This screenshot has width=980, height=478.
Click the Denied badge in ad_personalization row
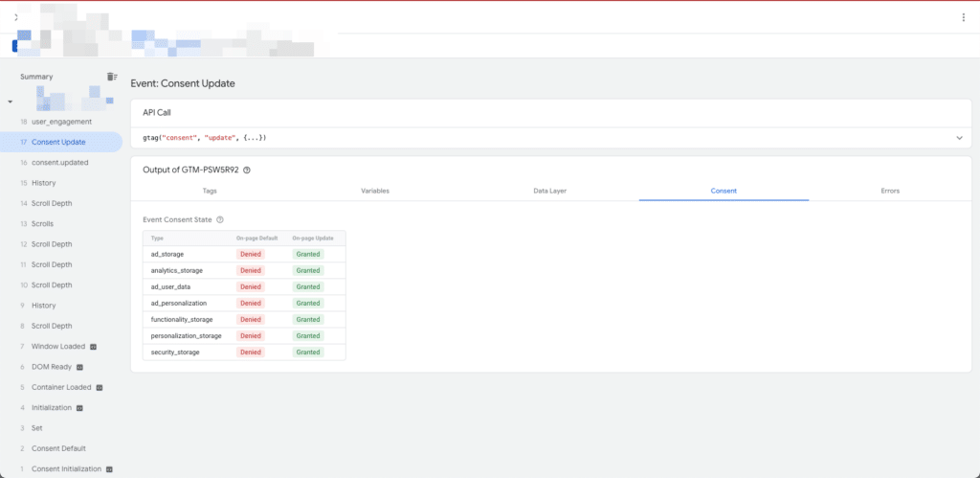click(x=251, y=303)
